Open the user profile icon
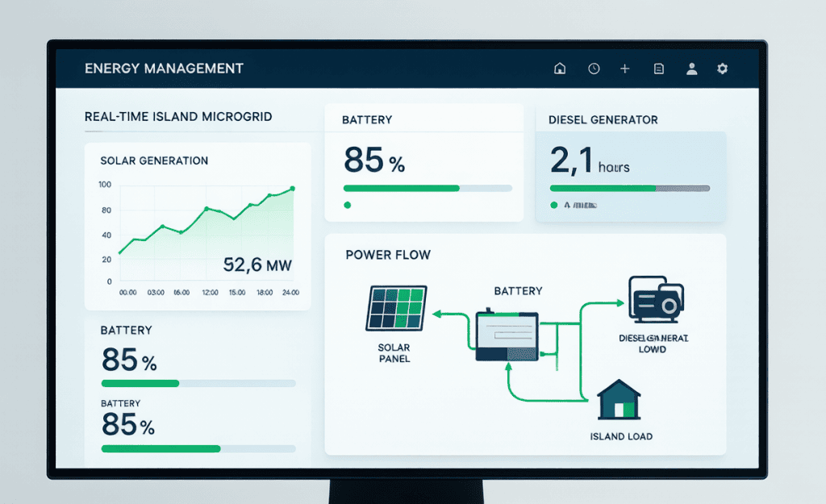 [691, 69]
